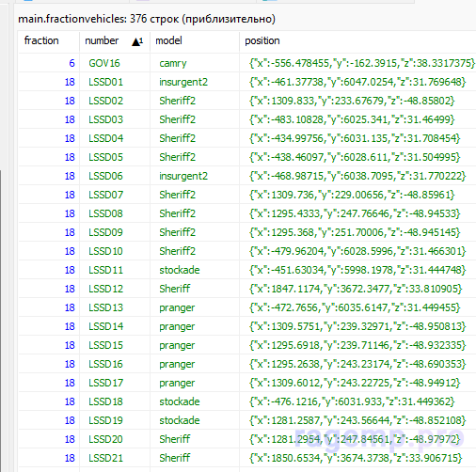Select position cell of GOV16 row

pyautogui.click(x=357, y=63)
